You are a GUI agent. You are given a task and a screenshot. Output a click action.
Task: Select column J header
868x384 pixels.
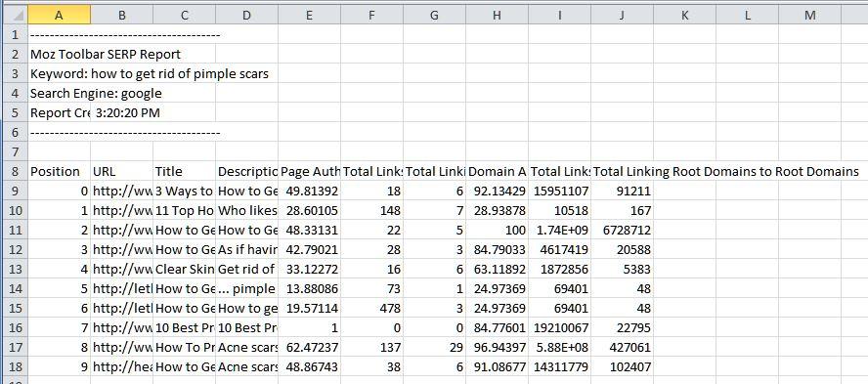(x=623, y=16)
